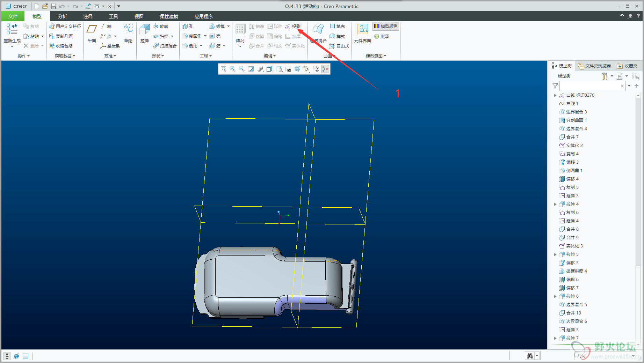The width and height of the screenshot is (644, 363).
Task: Open the saved orientations cube icon
Action: point(269,69)
